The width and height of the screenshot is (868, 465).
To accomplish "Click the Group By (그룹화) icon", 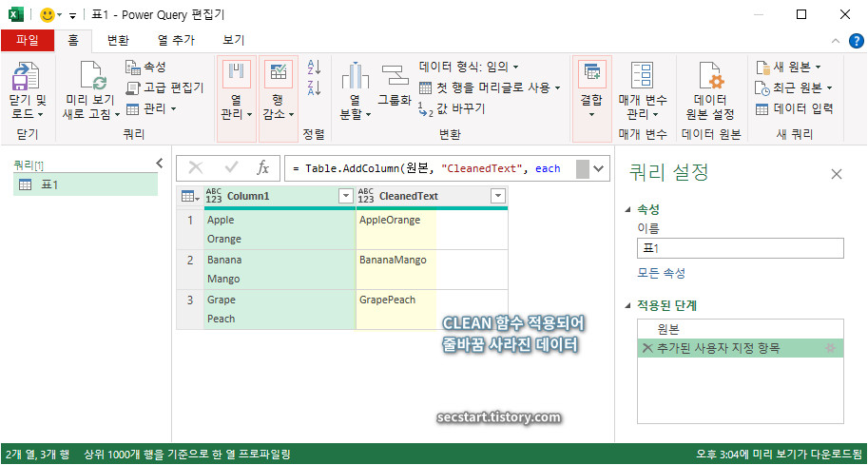I will tap(395, 74).
